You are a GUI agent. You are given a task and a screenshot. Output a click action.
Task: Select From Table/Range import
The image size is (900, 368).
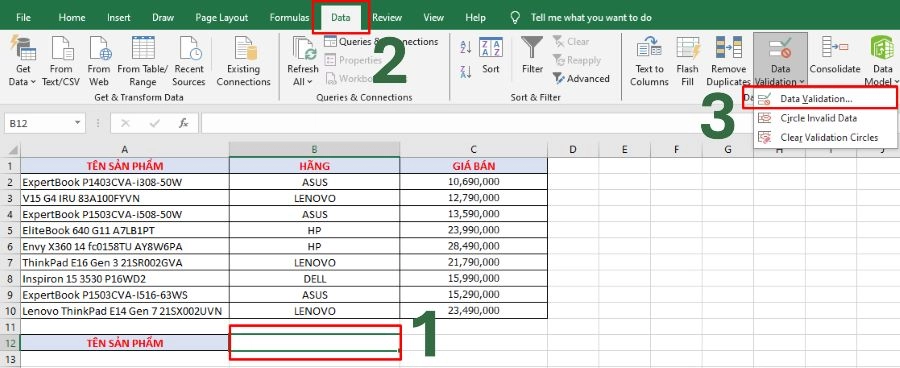143,61
